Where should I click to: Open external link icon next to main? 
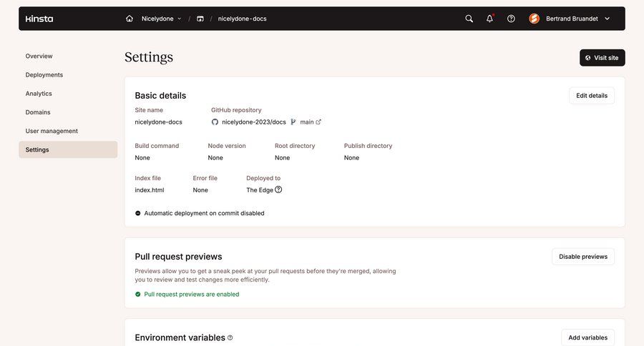(318, 122)
